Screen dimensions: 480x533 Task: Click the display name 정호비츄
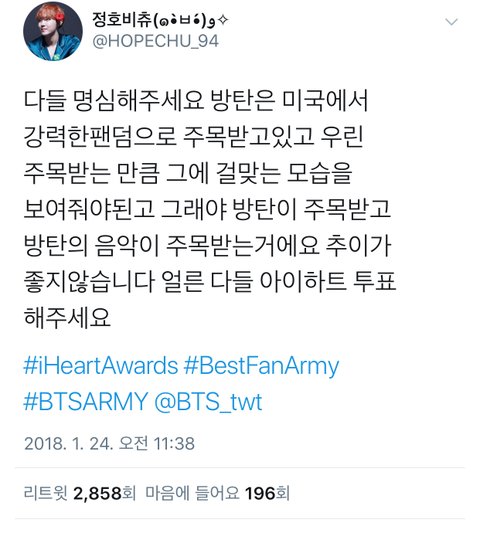122,19
